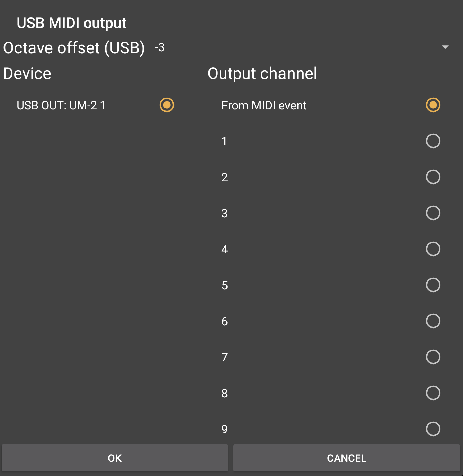Image resolution: width=463 pixels, height=476 pixels.
Task: Select output channel 3
Action: click(x=433, y=213)
